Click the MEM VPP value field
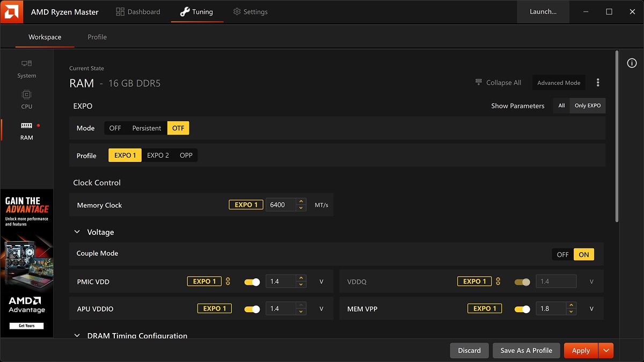Viewport: 644px width, 362px height. pyautogui.click(x=551, y=309)
